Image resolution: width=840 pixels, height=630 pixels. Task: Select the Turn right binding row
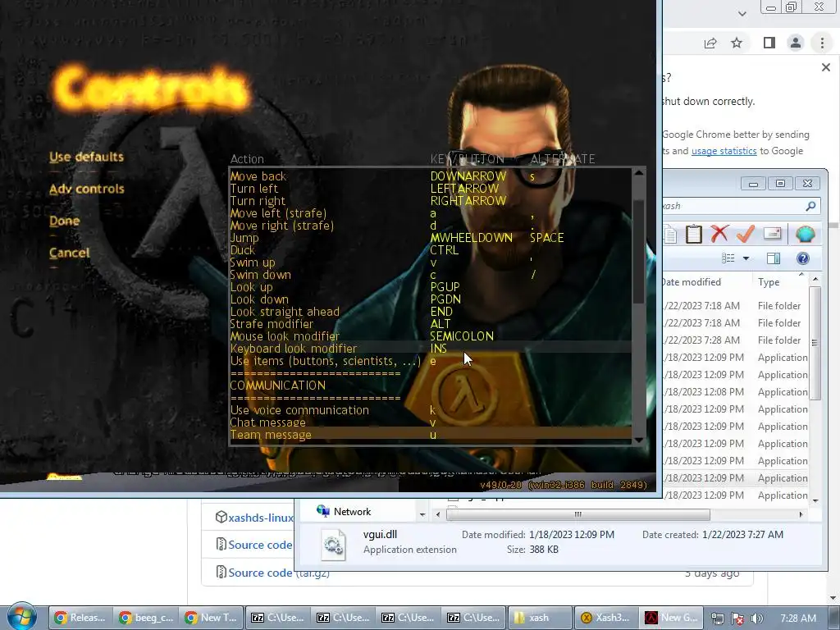click(431, 201)
